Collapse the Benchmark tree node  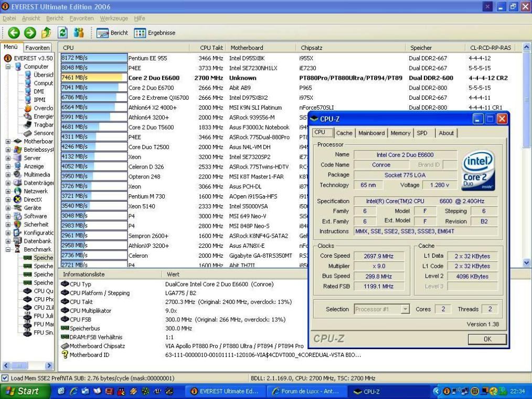(x=8, y=249)
